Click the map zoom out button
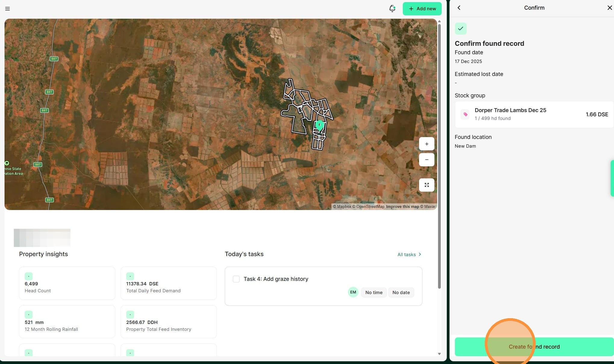The height and width of the screenshot is (364, 614). coord(426,160)
